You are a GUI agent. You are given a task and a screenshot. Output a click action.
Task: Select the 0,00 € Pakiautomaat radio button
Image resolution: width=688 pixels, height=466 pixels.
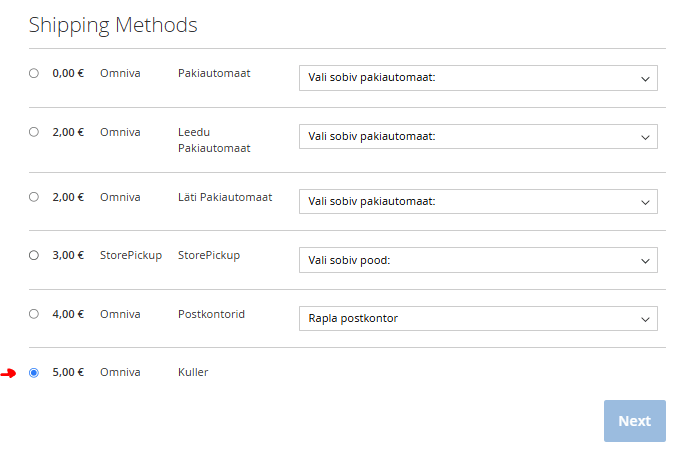pos(34,73)
